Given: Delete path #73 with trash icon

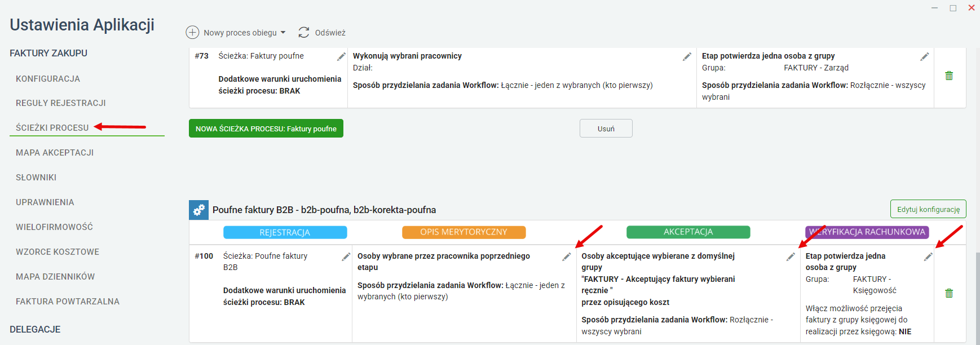Looking at the screenshot, I should (x=949, y=76).
